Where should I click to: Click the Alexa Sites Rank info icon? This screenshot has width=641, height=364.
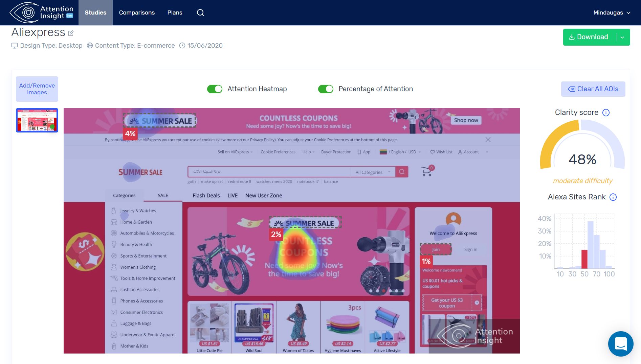pos(613,197)
